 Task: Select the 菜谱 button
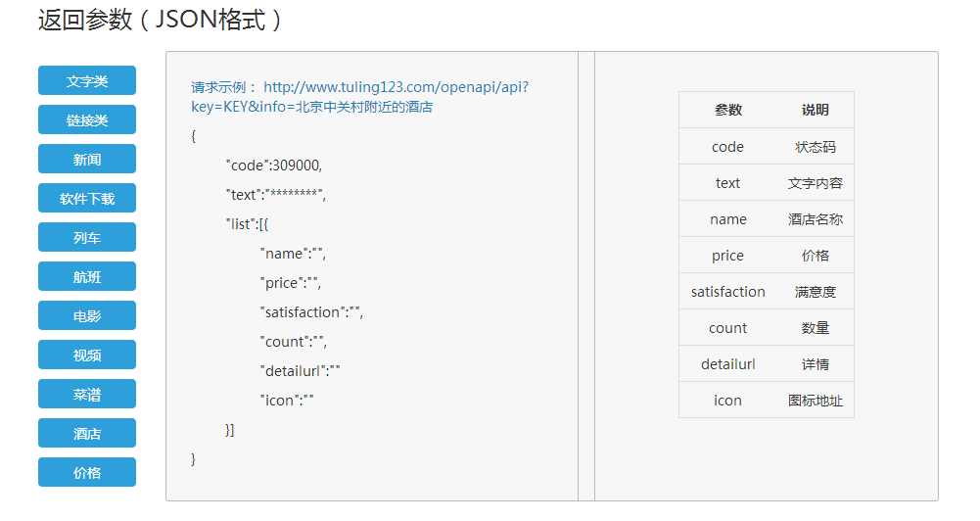pos(87,394)
